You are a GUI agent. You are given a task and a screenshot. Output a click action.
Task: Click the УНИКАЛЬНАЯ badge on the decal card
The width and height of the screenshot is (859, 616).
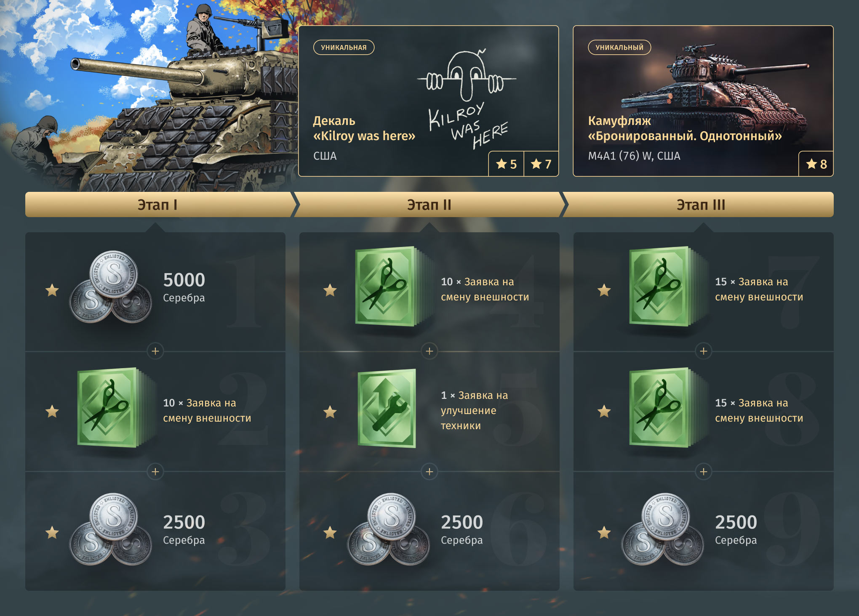(x=344, y=48)
